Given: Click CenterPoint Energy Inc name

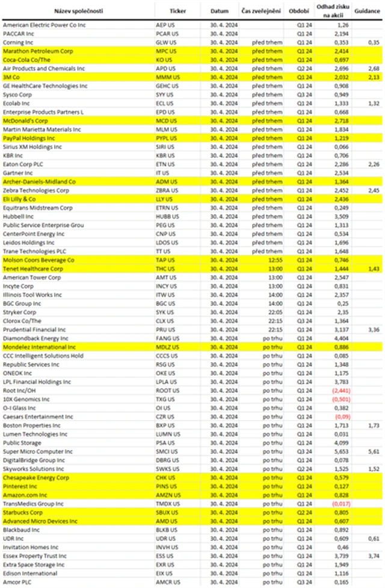Looking at the screenshot, I should [x=34, y=234].
